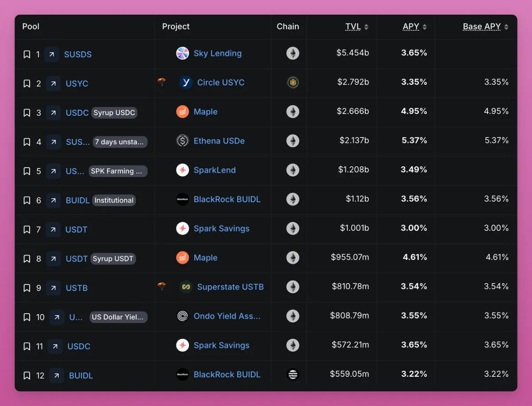Viewport: 532px width, 406px height.
Task: Click chain icon in row 12 BUIDL
Action: click(x=293, y=374)
